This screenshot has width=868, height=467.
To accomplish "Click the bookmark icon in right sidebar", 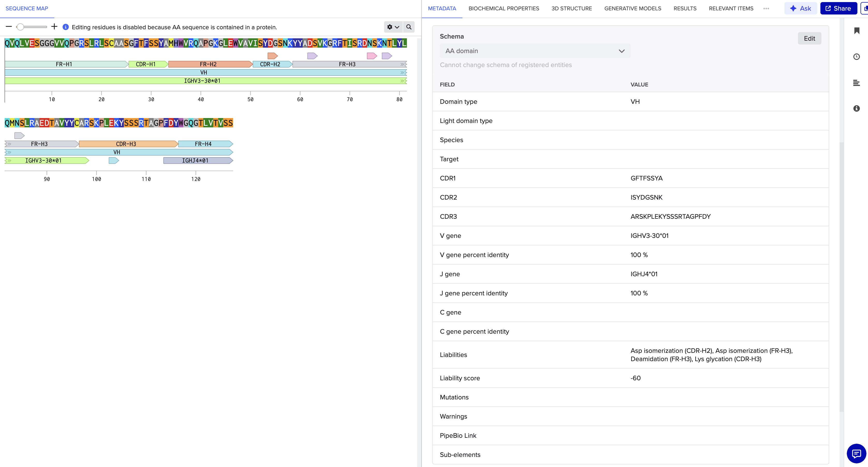I will click(857, 31).
